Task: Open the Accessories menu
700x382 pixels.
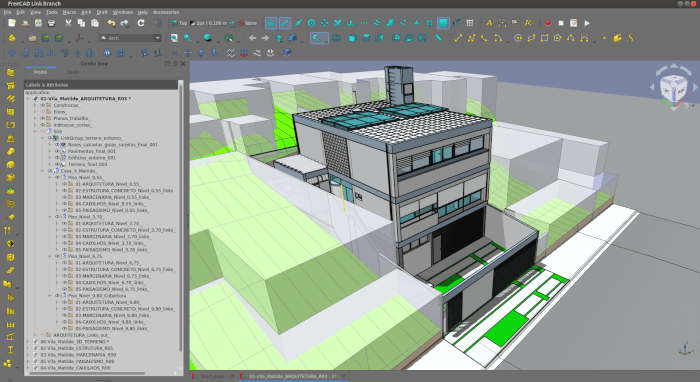Action: [x=166, y=12]
